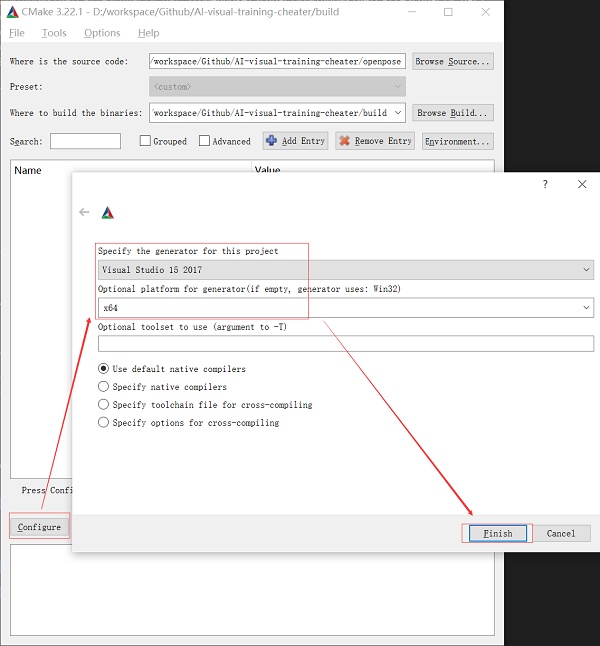Close the CMake main window

click(x=486, y=12)
